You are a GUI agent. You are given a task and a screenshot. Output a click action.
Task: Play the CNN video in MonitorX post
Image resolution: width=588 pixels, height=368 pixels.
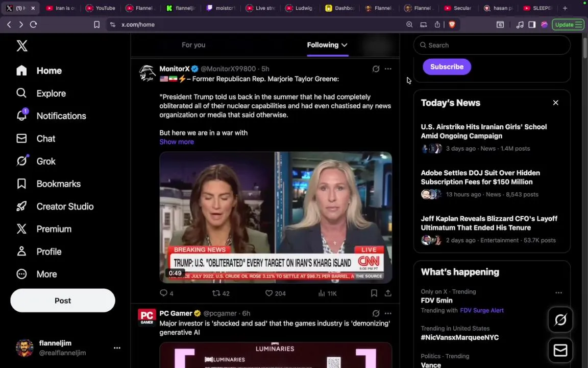pos(276,217)
